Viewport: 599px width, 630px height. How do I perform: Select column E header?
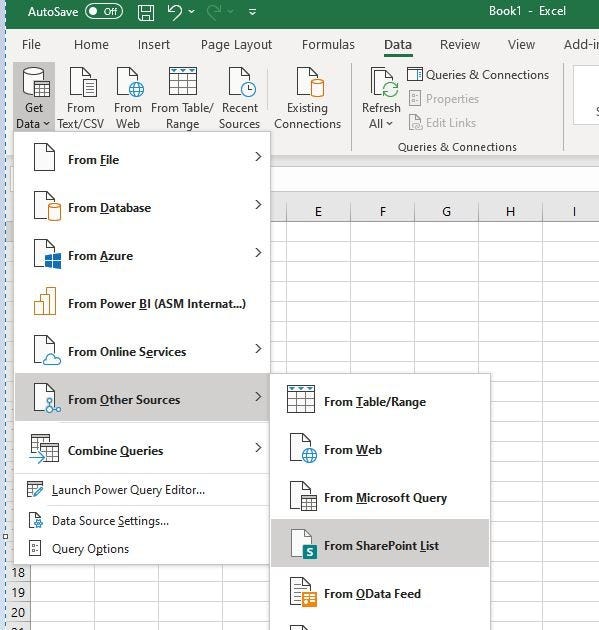pyautogui.click(x=318, y=211)
